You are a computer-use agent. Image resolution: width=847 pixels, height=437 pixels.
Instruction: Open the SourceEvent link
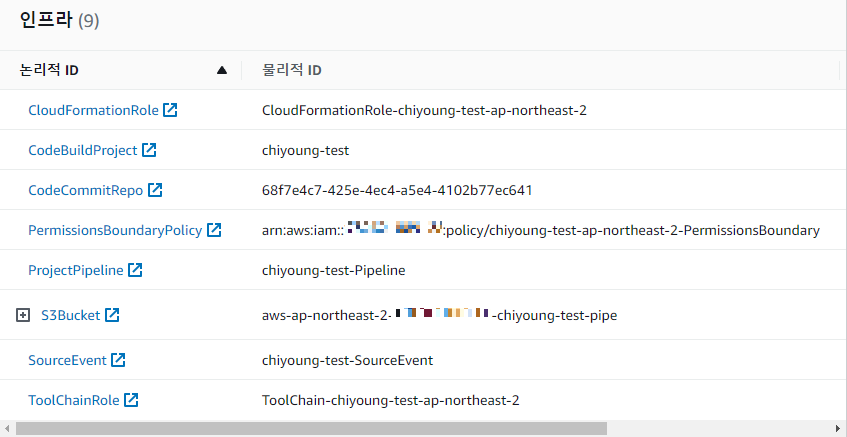click(x=67, y=360)
